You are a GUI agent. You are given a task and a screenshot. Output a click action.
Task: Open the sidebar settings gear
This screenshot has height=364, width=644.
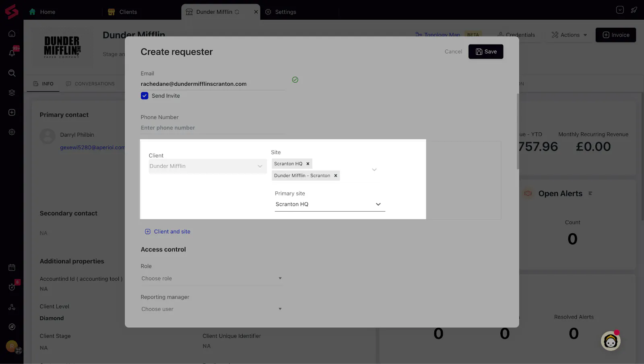12,132
